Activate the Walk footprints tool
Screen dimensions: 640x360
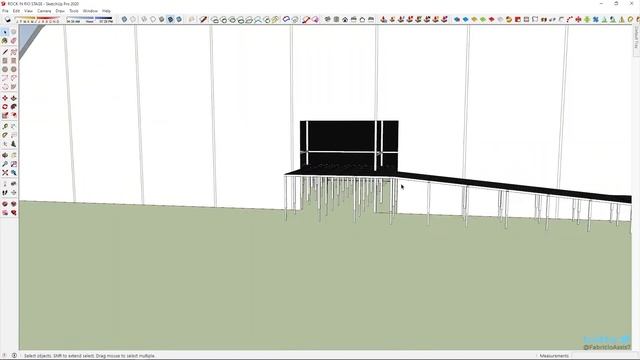tap(5, 193)
